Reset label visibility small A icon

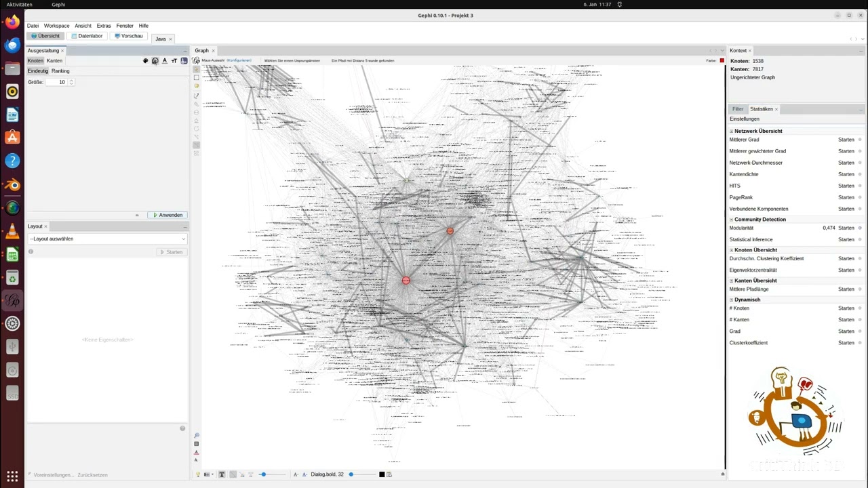(197, 460)
